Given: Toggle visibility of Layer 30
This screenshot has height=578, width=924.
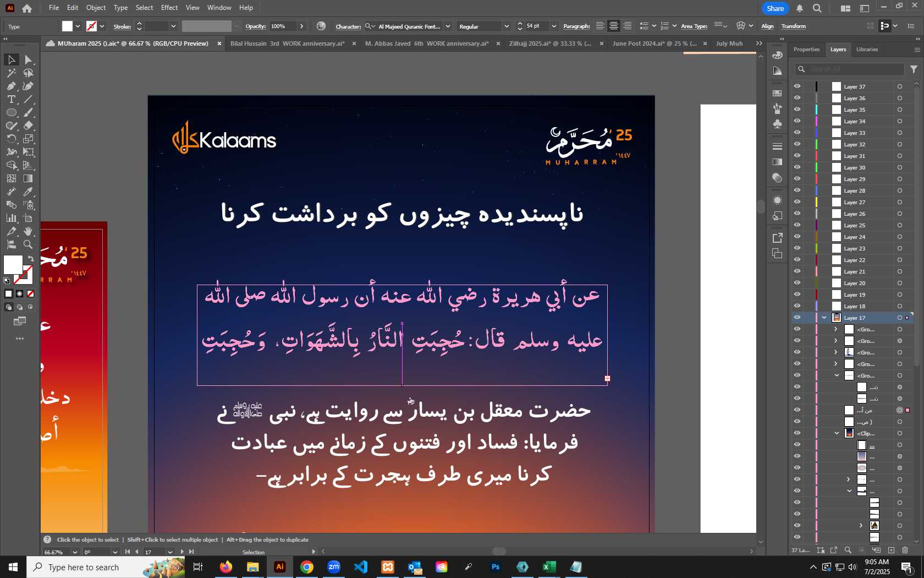Looking at the screenshot, I should (x=797, y=167).
